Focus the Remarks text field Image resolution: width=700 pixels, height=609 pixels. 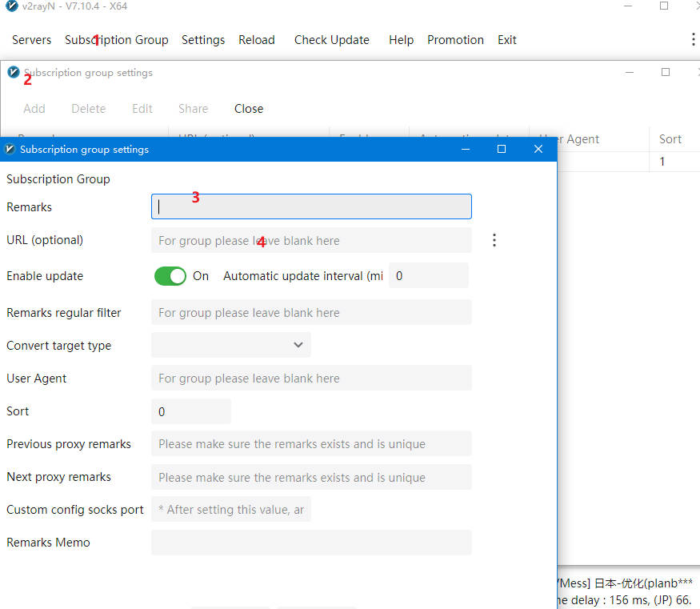[x=311, y=206]
